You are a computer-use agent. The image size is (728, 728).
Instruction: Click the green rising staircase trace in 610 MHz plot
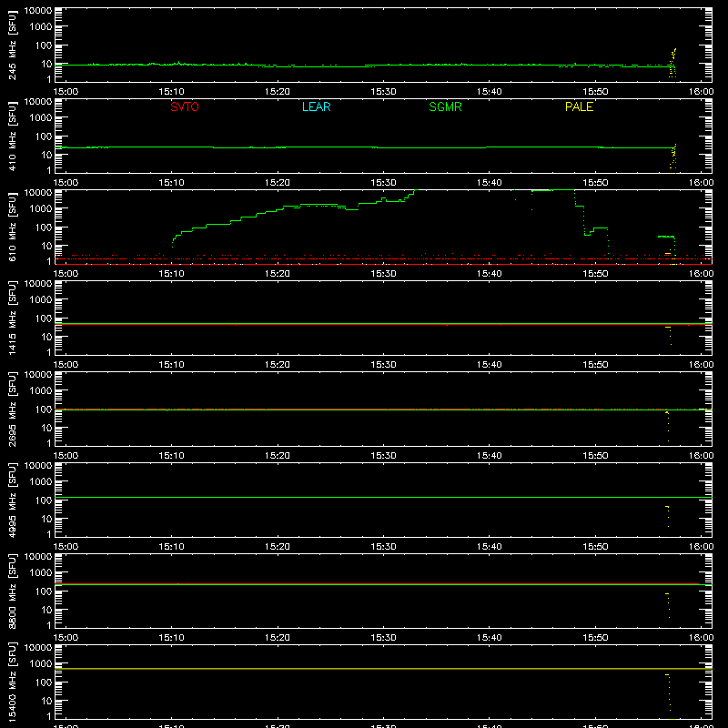coord(294,218)
